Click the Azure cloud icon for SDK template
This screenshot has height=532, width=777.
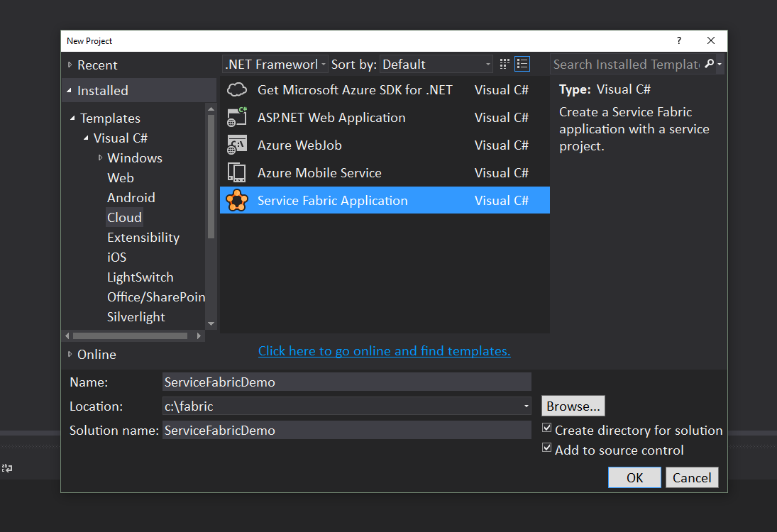[x=237, y=89]
